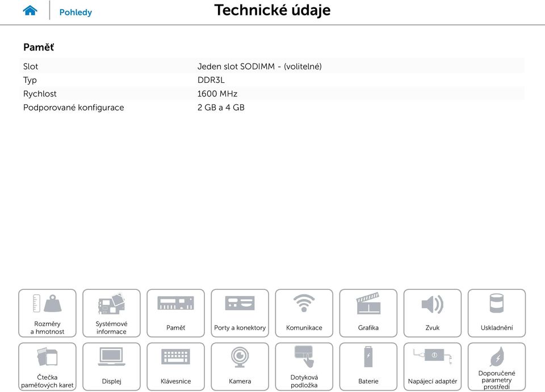Image resolution: width=545 pixels, height=392 pixels.
Task: Select the Rychlost row label
Action: pyautogui.click(x=40, y=94)
